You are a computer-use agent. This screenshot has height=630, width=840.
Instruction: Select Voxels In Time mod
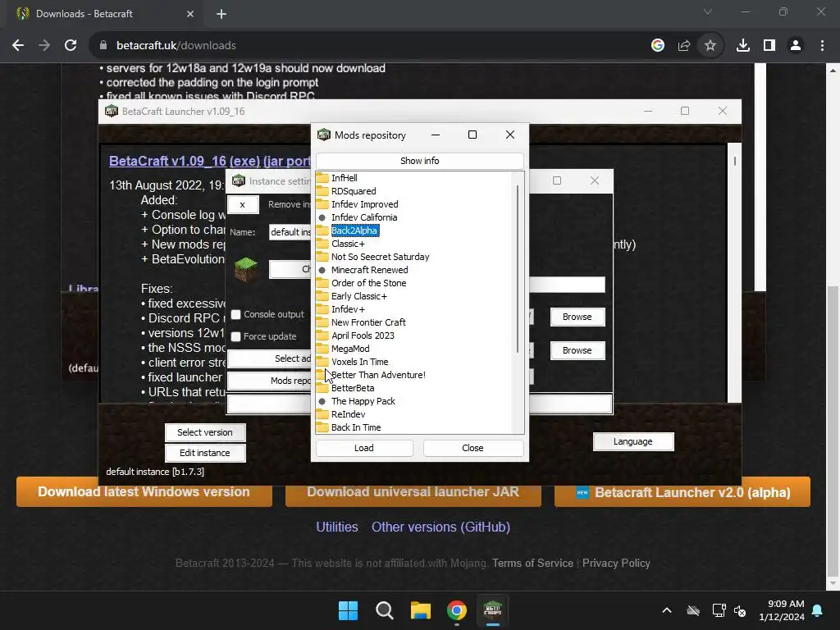pyautogui.click(x=359, y=362)
